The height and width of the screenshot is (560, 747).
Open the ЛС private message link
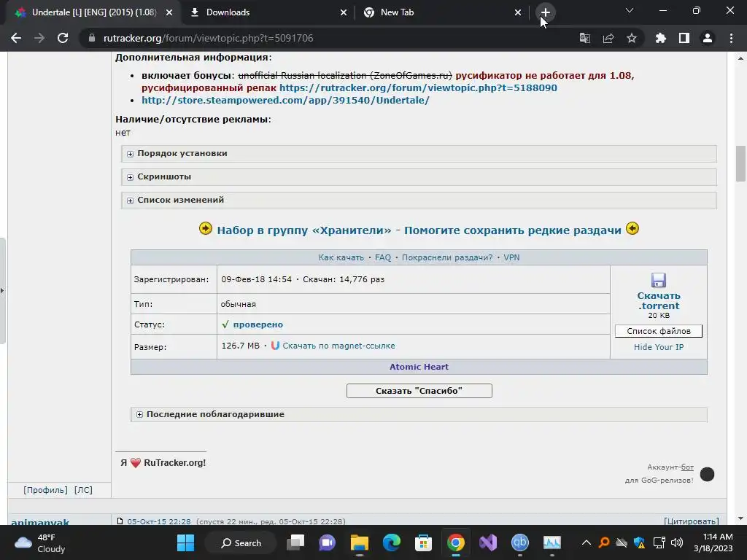(83, 490)
